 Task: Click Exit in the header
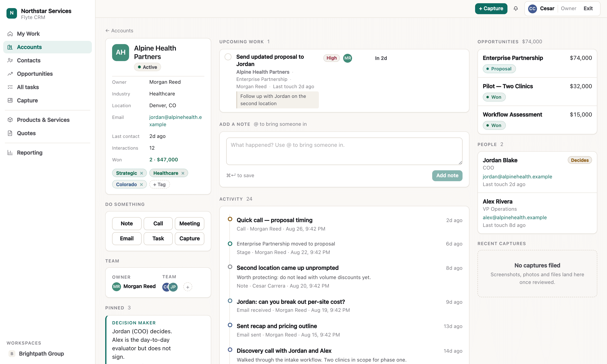(588, 8)
